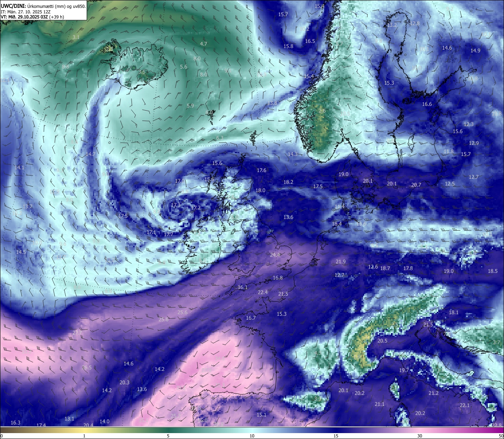Select the 13.7 value in the west Atlantic
Viewport: 504px width, 439px height.
point(28,206)
